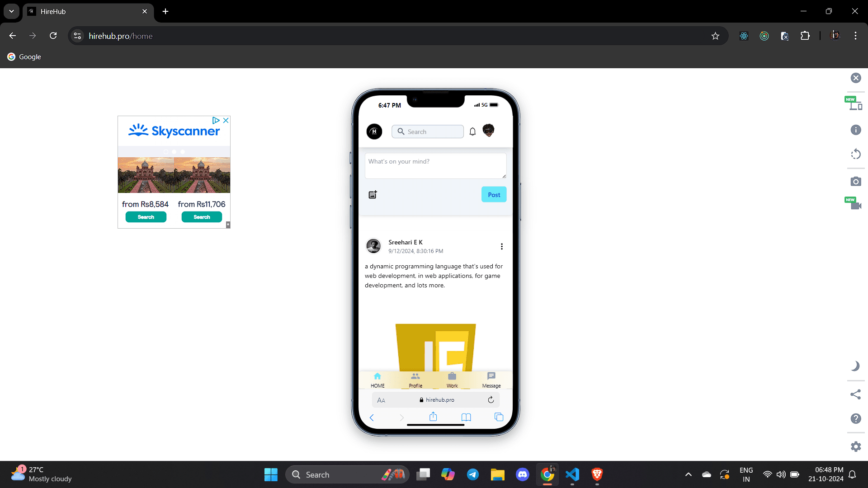Image resolution: width=868 pixels, height=488 pixels.
Task: Click the Search field in HireHub header
Action: [428, 131]
